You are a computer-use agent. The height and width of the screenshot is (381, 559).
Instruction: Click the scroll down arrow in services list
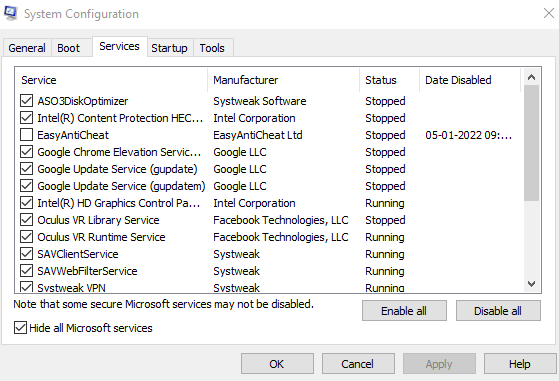tap(532, 284)
